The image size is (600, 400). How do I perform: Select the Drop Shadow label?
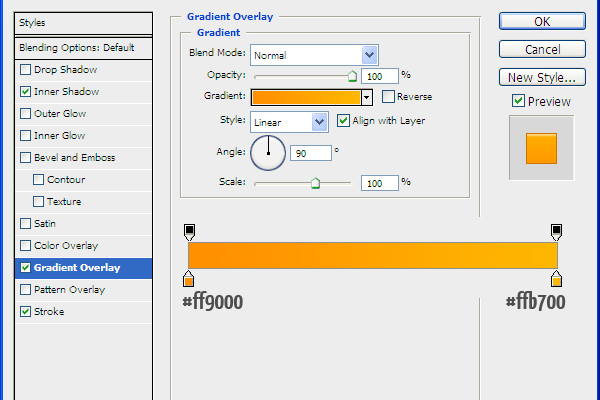click(x=65, y=70)
